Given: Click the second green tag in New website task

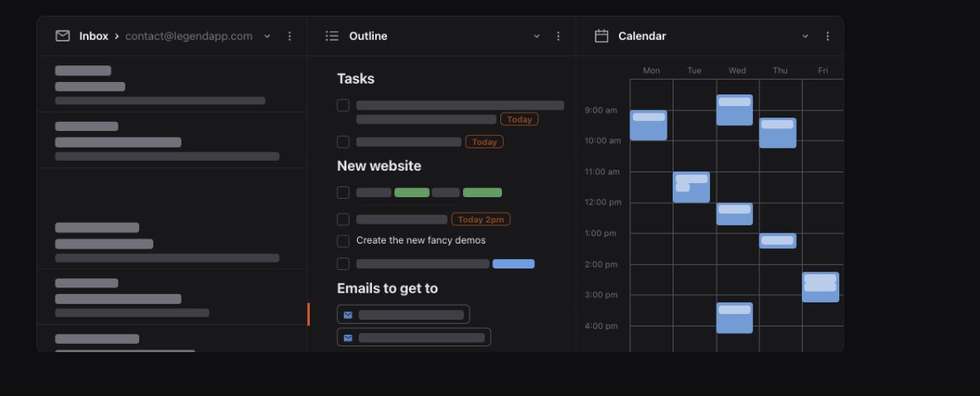Looking at the screenshot, I should pos(482,192).
